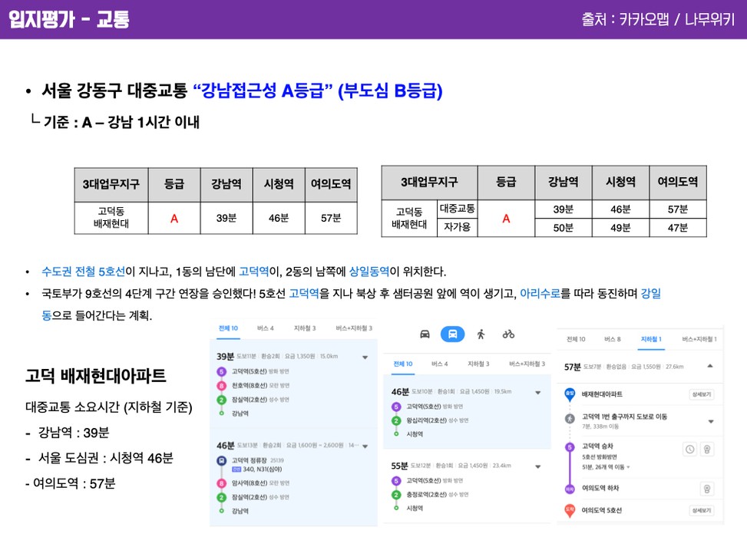Select the 버스 8 tab
Viewport: 747px width, 560px height.
612,339
